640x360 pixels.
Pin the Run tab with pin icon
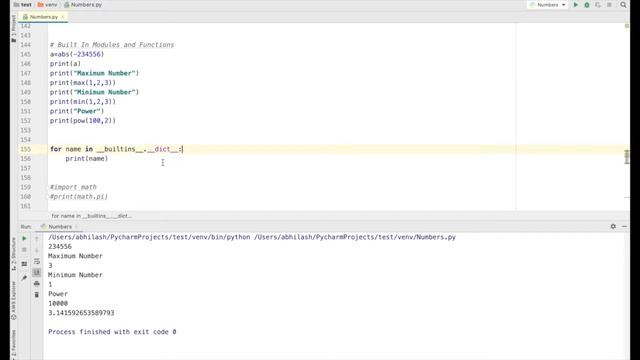pos(24,278)
